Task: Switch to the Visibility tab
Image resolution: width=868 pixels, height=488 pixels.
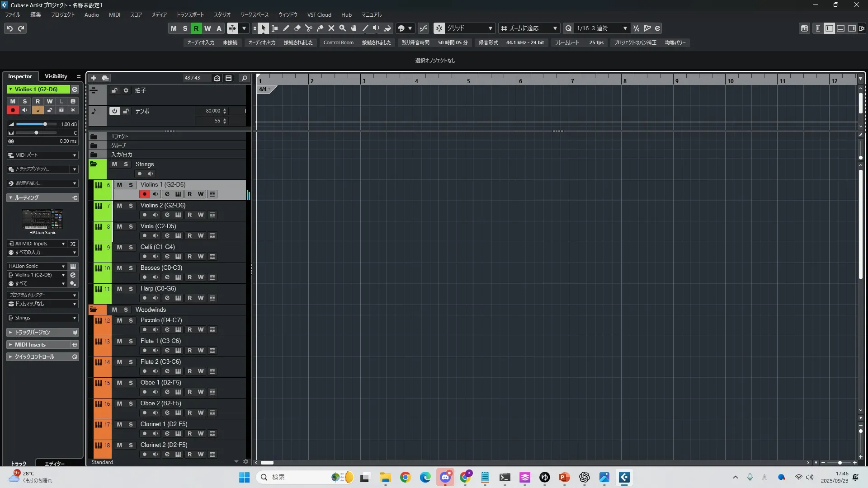Action: tap(56, 76)
